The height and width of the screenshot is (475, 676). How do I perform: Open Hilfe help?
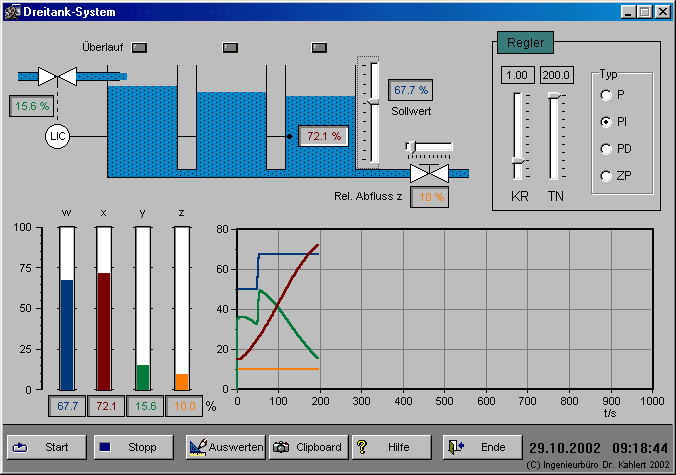pos(391,447)
